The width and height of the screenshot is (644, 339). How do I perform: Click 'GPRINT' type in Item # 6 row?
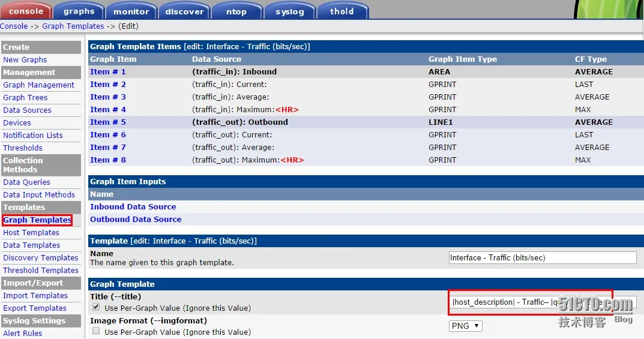[442, 135]
